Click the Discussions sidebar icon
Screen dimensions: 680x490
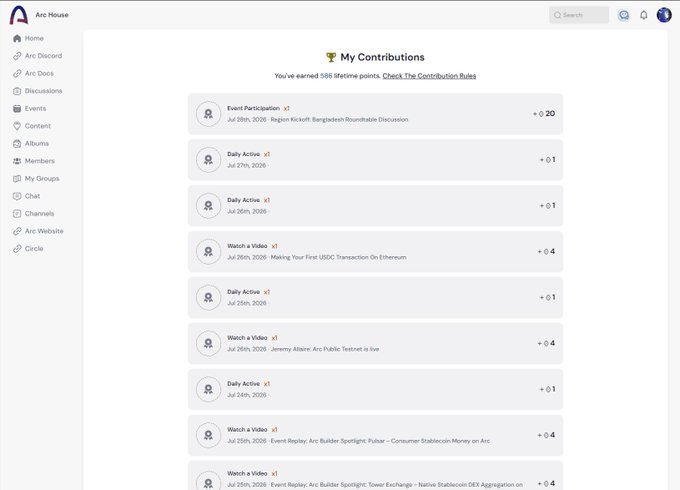click(x=17, y=91)
